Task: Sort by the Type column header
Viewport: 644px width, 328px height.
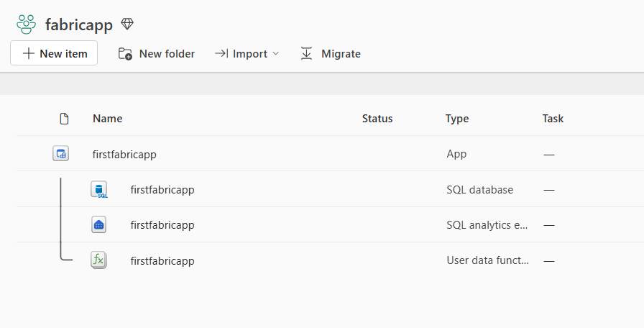Action: [457, 119]
